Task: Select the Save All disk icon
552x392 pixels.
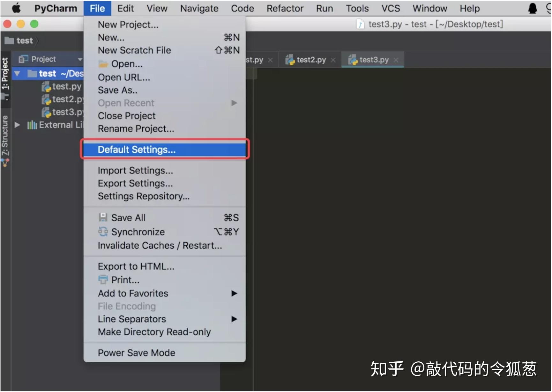Action: pos(103,217)
